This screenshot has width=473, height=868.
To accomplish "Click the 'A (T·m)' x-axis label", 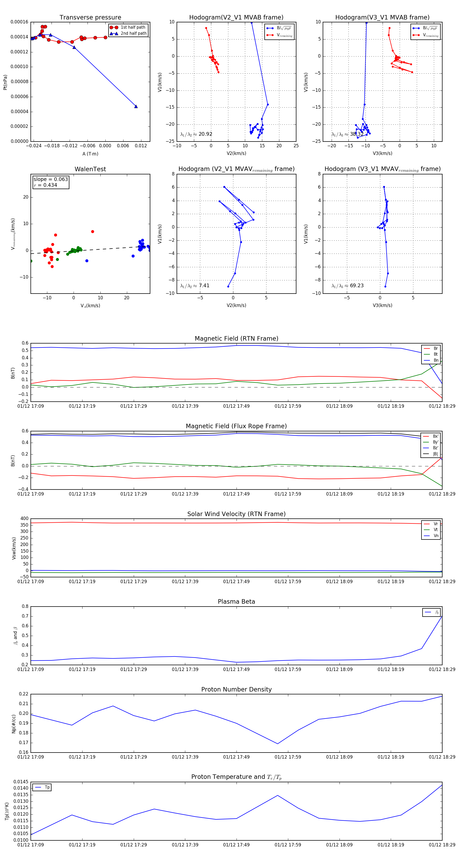I will [90, 154].
